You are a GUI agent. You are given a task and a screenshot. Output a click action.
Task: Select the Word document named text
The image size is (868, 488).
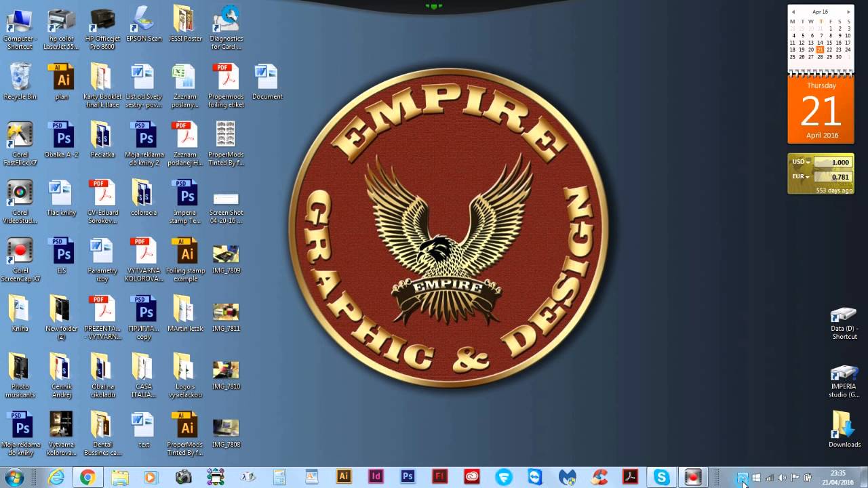point(144,429)
